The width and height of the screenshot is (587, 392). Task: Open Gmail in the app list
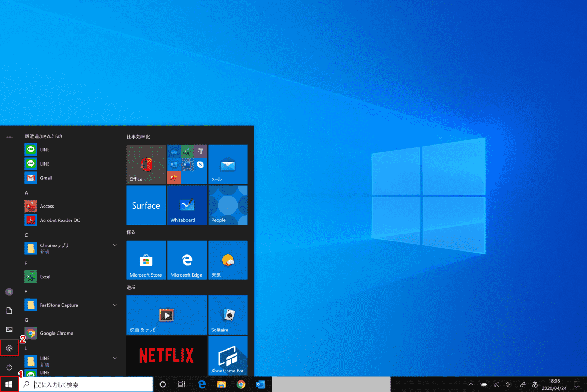(71, 178)
